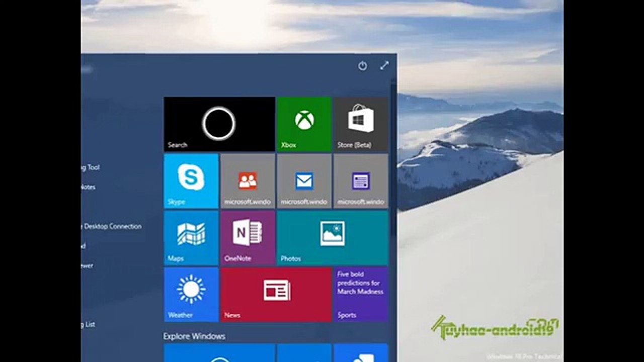Open the Store (Beta) tile

[361, 124]
